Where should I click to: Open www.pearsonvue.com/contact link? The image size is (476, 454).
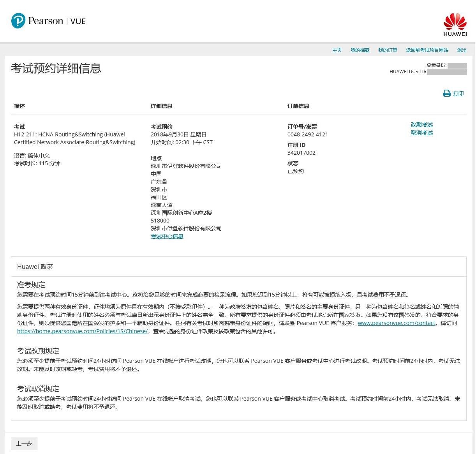(396, 323)
